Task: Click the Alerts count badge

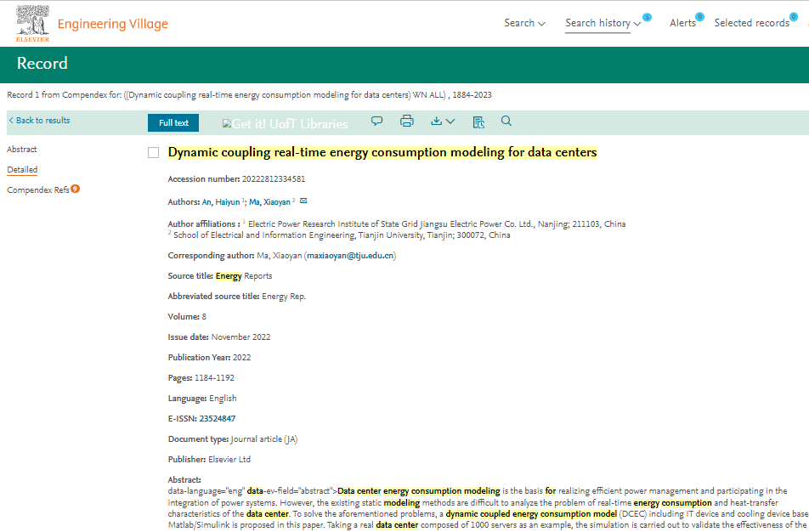Action: click(x=699, y=17)
